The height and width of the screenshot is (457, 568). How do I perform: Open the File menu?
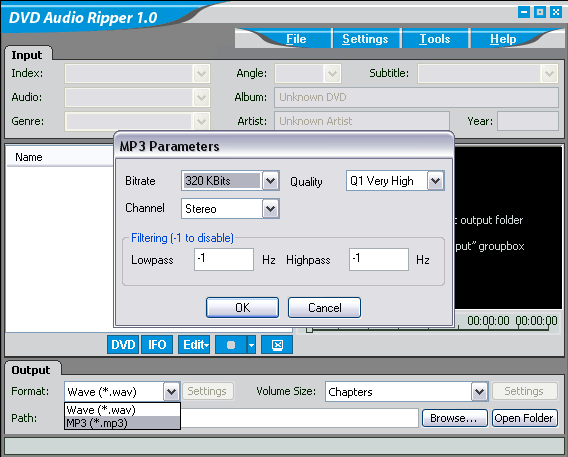[296, 39]
